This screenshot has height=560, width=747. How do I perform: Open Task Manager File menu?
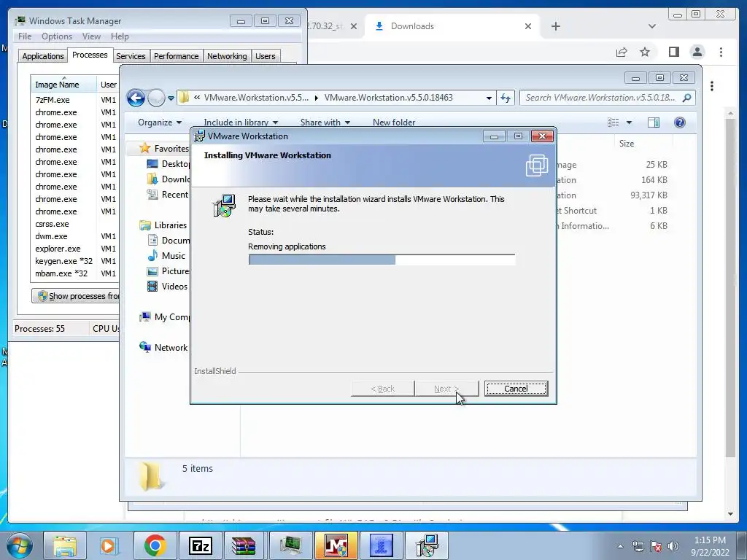click(25, 36)
